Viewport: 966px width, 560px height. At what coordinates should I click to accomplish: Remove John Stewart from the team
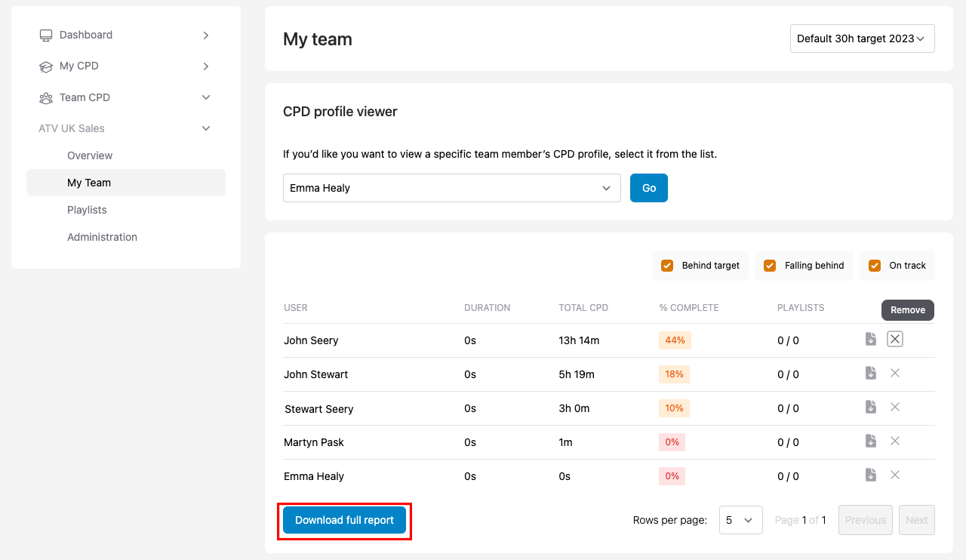(894, 373)
